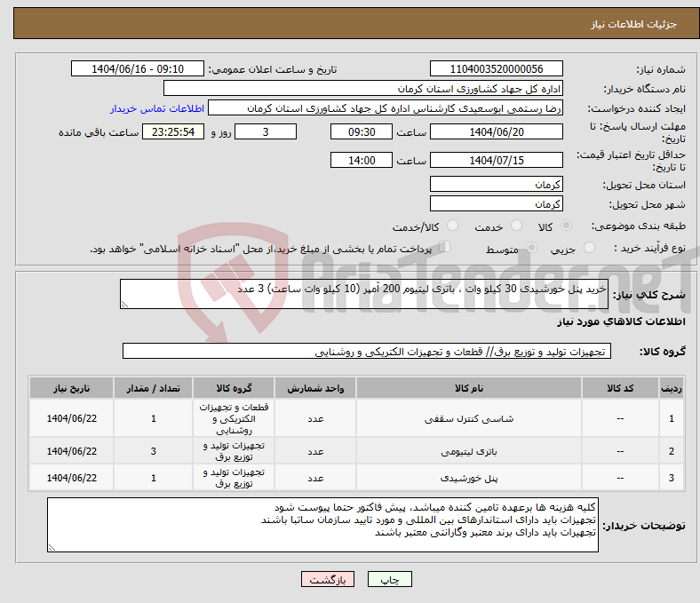Click the بازگشت (back) button
This screenshot has height=603, width=700.
click(x=328, y=580)
